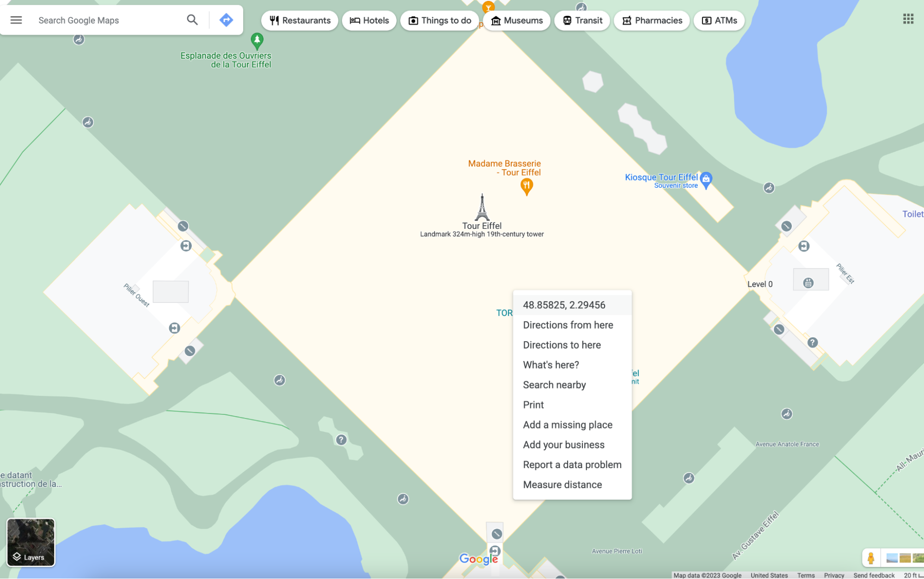Click the first Street View photo thumbnail
This screenshot has height=579, width=924.
point(892,558)
